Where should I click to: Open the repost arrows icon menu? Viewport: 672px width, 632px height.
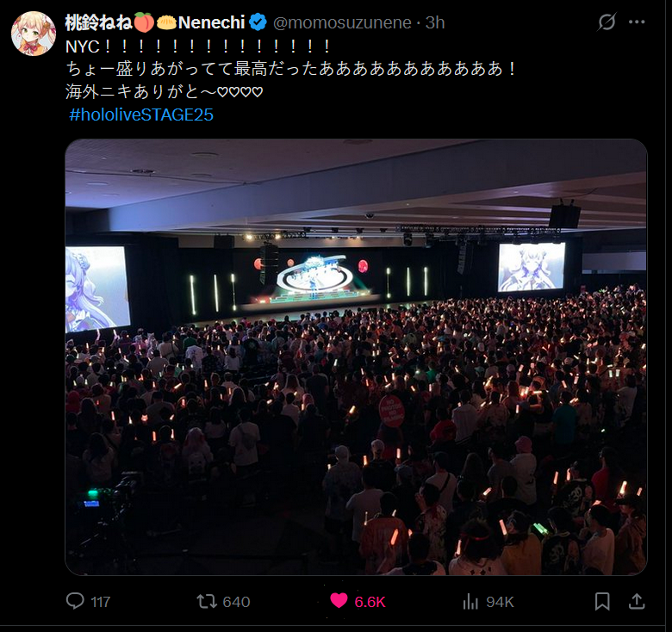(x=207, y=601)
